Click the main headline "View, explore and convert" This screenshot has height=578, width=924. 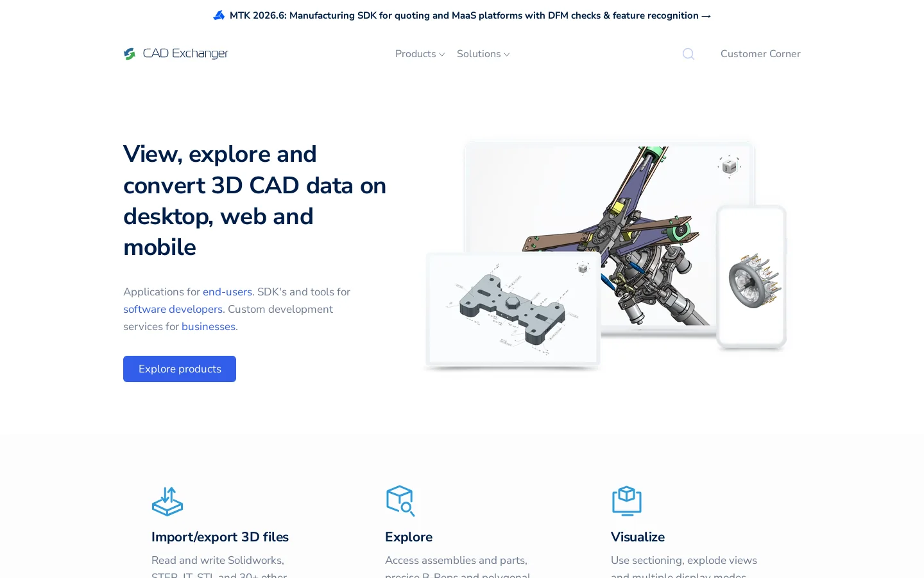point(255,200)
